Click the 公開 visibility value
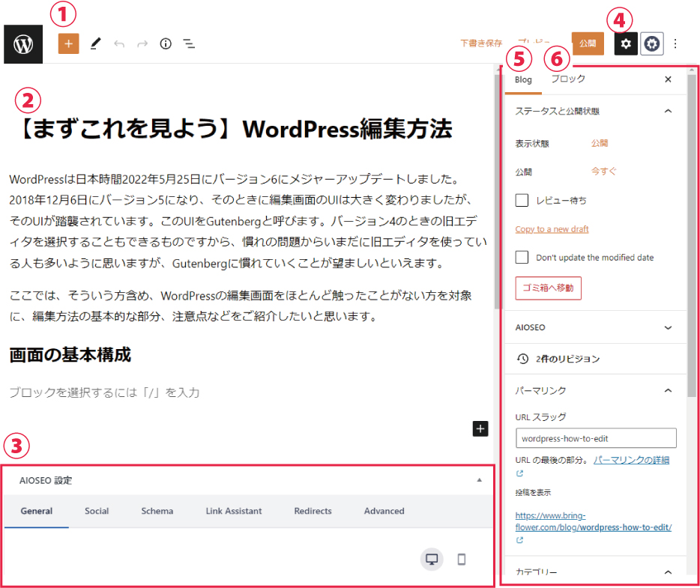700x588 pixels. pos(600,143)
